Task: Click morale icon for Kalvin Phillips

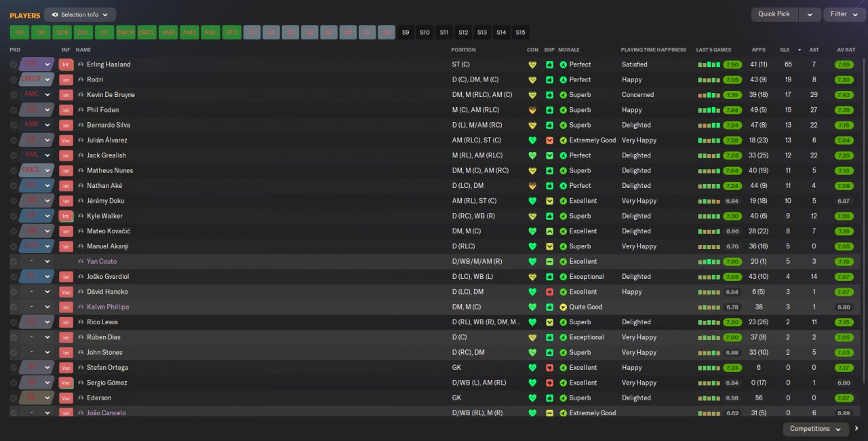Action: (563, 307)
